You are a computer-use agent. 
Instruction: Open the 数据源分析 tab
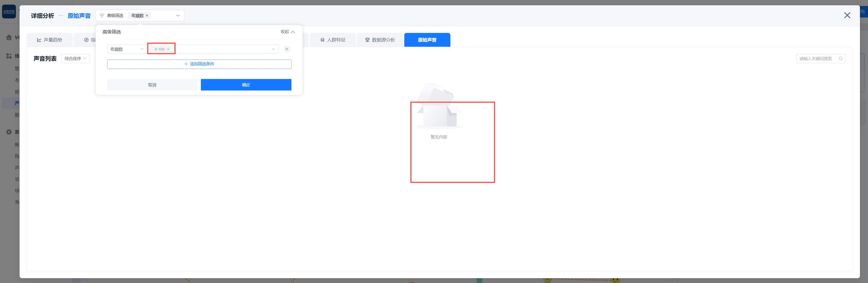click(380, 40)
